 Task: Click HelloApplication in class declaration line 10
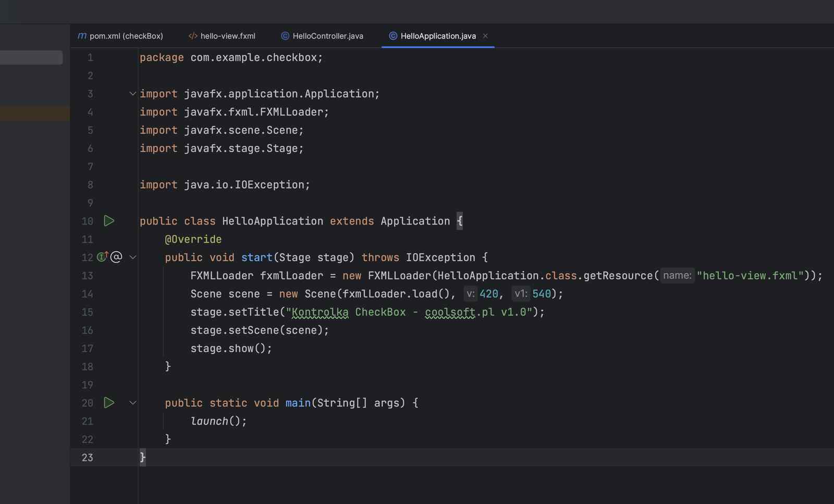(273, 221)
